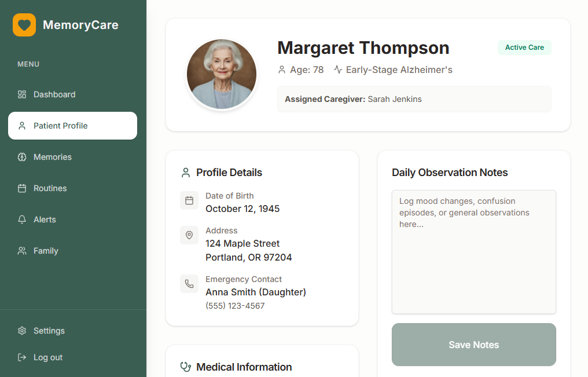
Task: Click the Active Care status badge
Action: pos(524,47)
